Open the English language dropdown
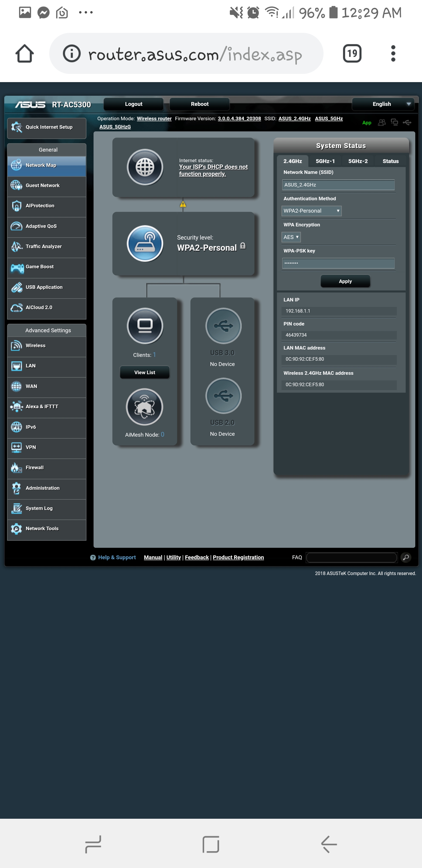422x868 pixels. (x=383, y=104)
